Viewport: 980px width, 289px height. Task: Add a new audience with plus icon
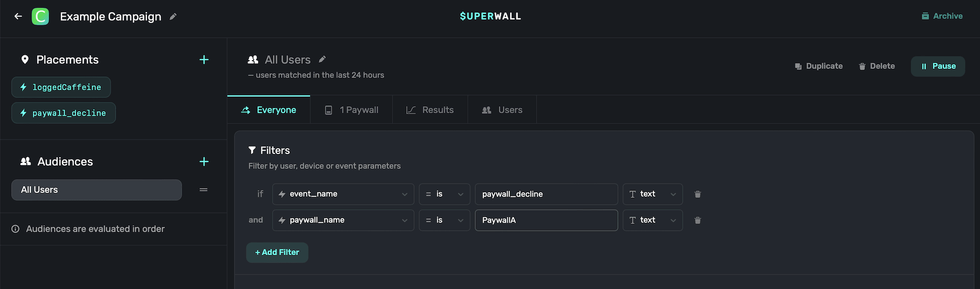pyautogui.click(x=204, y=162)
